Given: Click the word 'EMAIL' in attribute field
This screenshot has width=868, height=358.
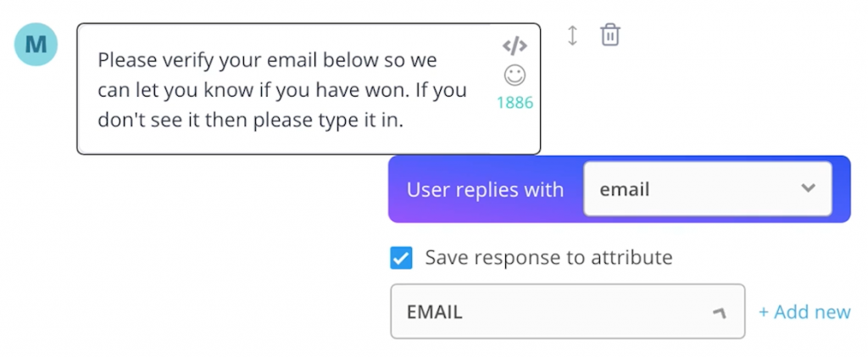Looking at the screenshot, I should (434, 312).
